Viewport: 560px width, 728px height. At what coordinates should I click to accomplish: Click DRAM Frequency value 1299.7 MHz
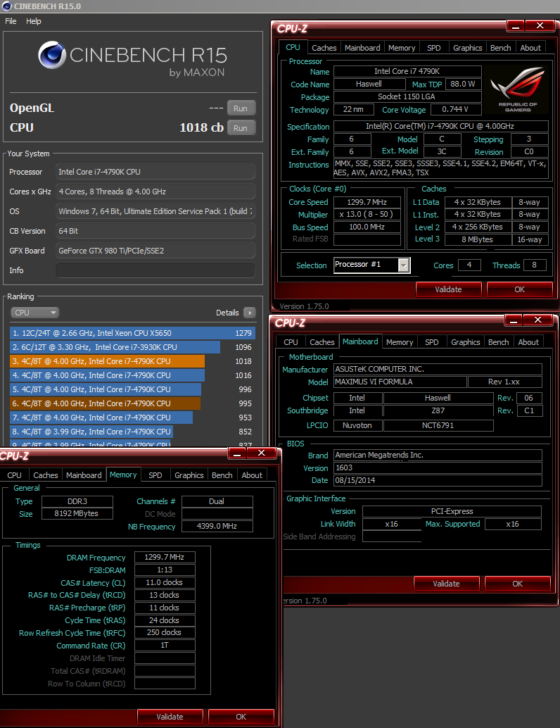point(165,557)
